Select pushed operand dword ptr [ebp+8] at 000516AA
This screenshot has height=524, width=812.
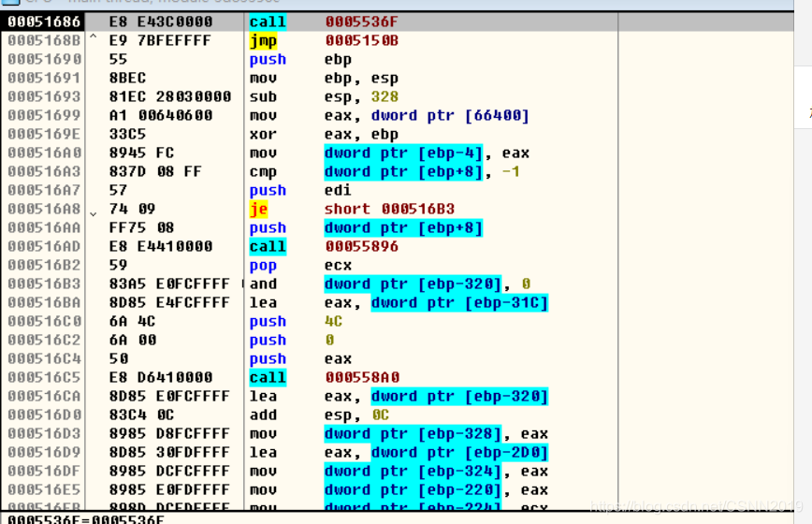point(403,227)
